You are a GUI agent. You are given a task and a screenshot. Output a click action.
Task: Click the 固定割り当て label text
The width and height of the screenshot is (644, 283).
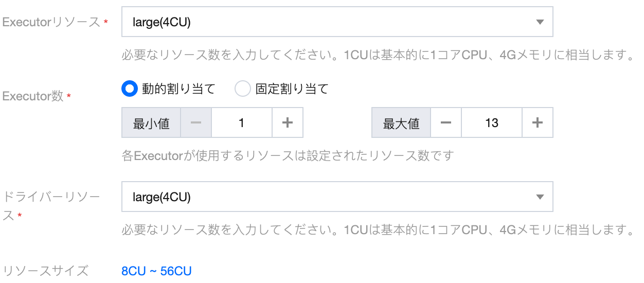coord(292,89)
